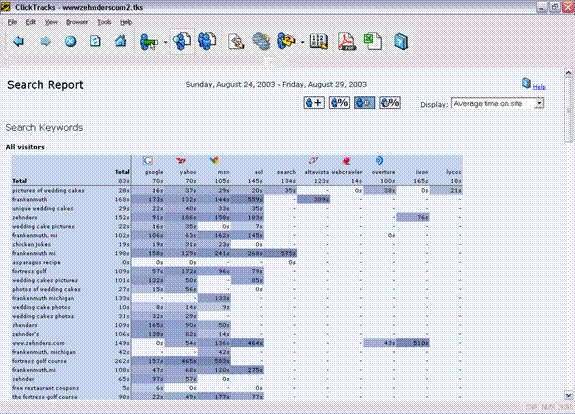Open the numbered index book icon
This screenshot has height=414, width=575.
[x=318, y=41]
